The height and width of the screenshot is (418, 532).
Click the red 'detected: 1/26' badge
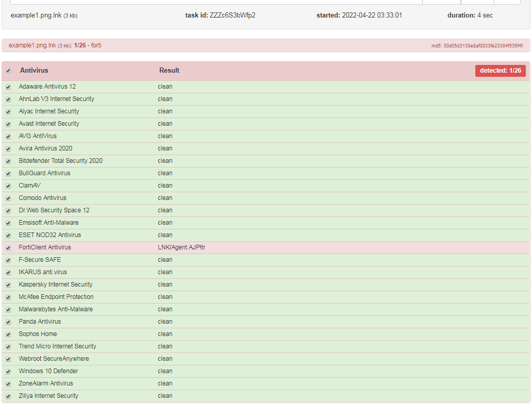500,71
